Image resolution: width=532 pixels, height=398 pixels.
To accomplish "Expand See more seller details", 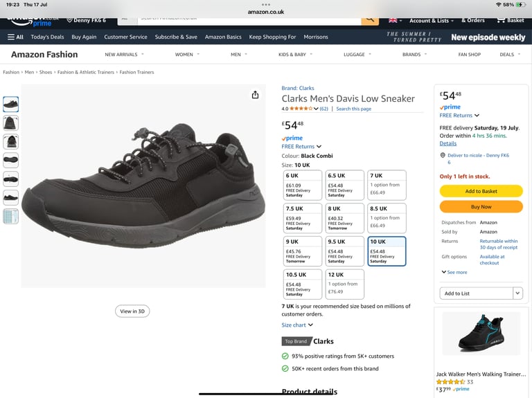I will coord(454,272).
